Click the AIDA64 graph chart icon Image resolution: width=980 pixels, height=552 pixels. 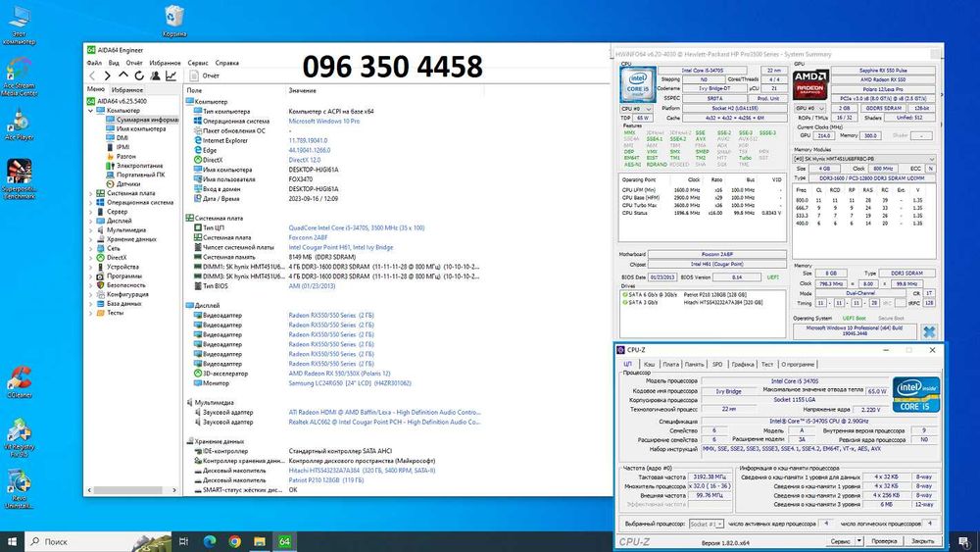pos(171,75)
